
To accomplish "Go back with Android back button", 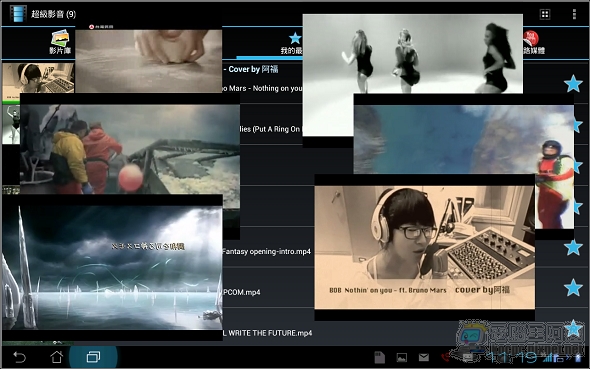I will [19, 357].
